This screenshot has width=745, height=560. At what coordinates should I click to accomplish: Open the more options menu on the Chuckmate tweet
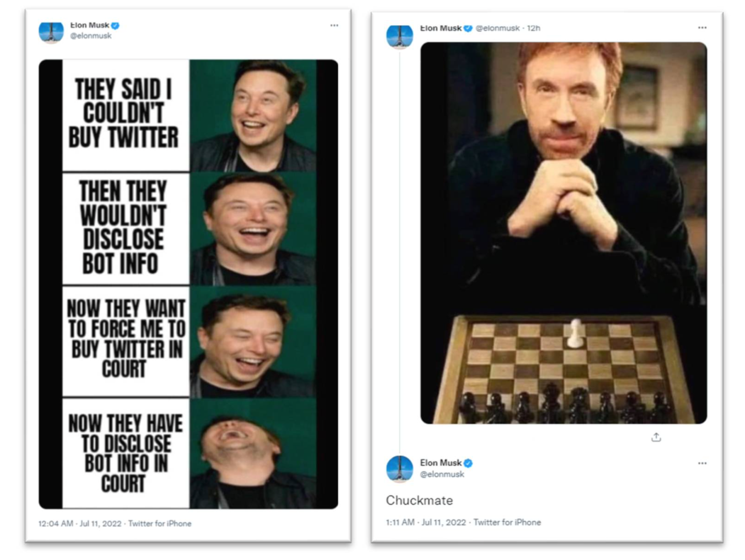click(702, 463)
